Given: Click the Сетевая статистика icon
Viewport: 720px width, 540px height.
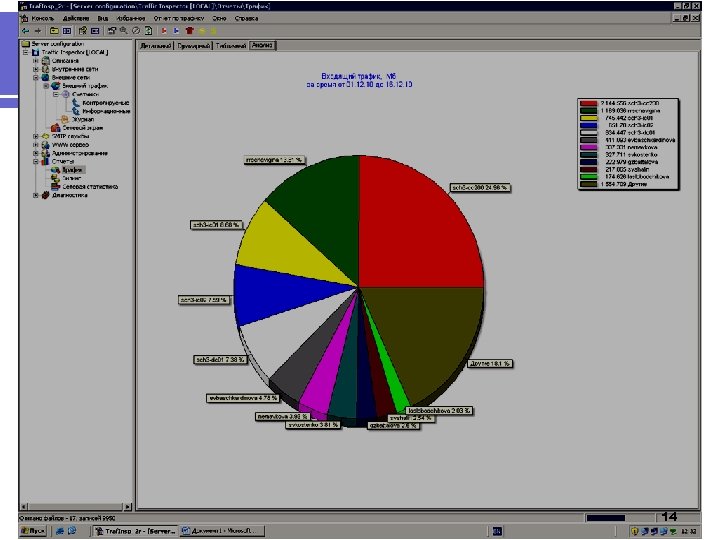Looking at the screenshot, I should [x=56, y=186].
